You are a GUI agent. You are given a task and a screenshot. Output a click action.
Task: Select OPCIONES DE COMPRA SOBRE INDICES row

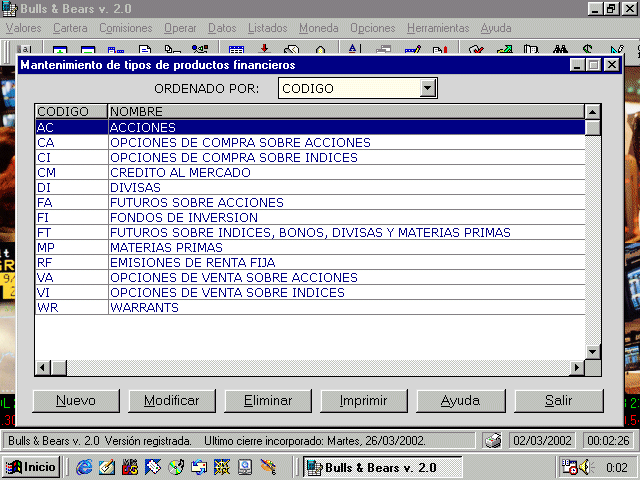coord(310,158)
